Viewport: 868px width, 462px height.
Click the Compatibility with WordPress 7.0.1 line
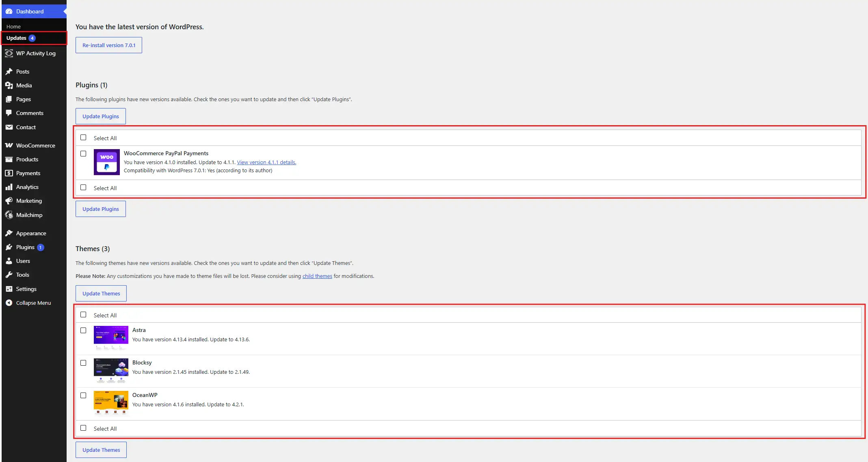tap(198, 170)
